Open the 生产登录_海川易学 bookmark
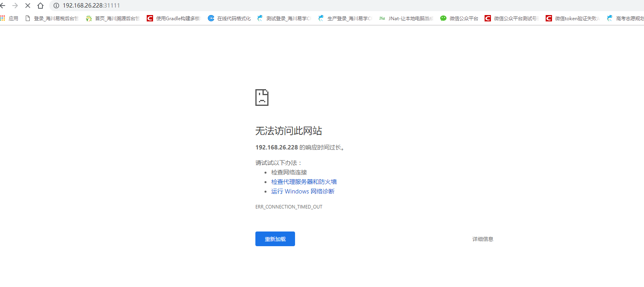Image resolution: width=644 pixels, height=287 pixels. [345, 18]
